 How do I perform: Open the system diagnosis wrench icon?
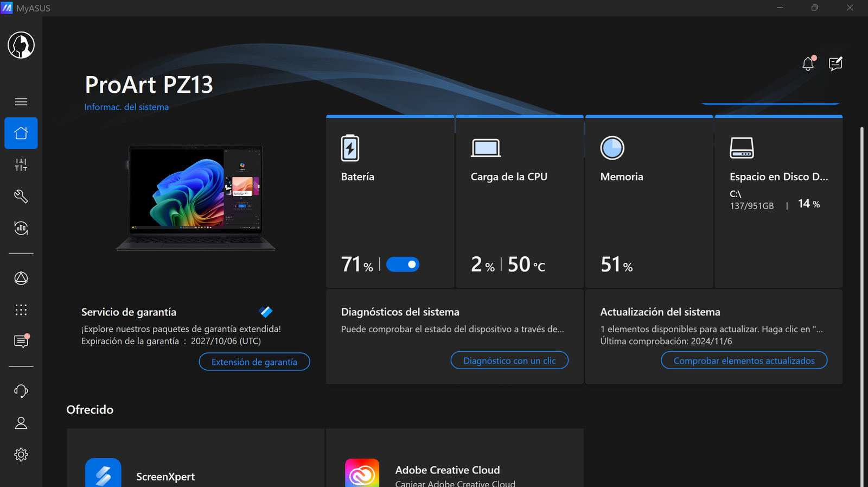[x=21, y=197]
